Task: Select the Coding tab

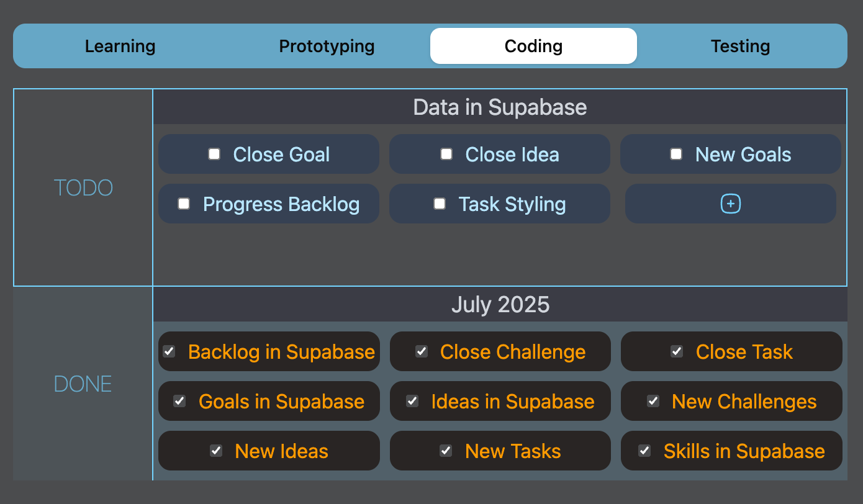Action: point(533,46)
